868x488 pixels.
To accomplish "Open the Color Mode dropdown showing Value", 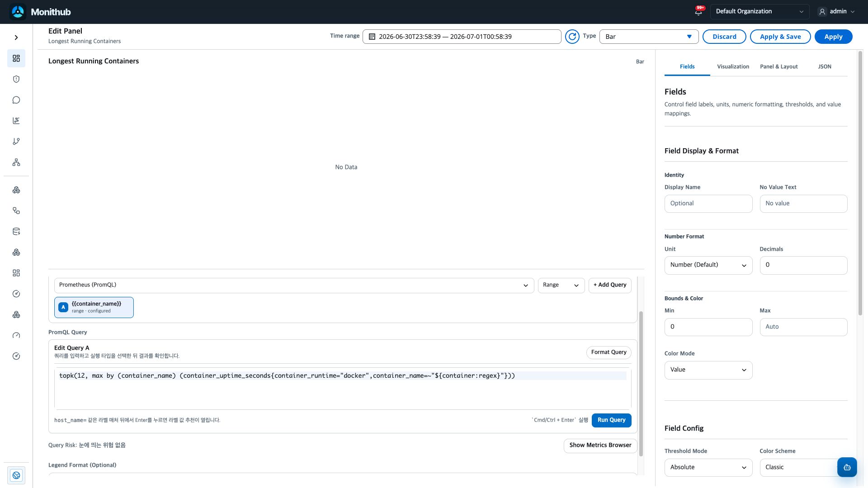I will pos(708,370).
